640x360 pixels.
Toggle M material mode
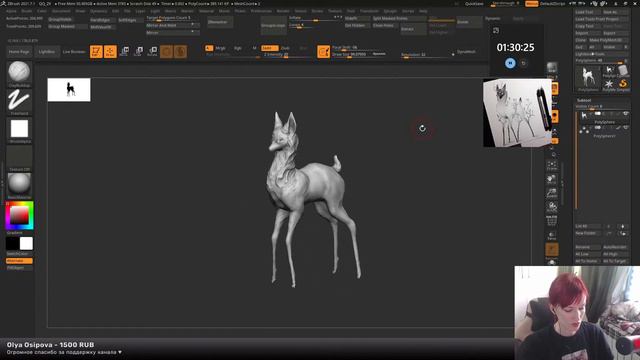click(254, 48)
